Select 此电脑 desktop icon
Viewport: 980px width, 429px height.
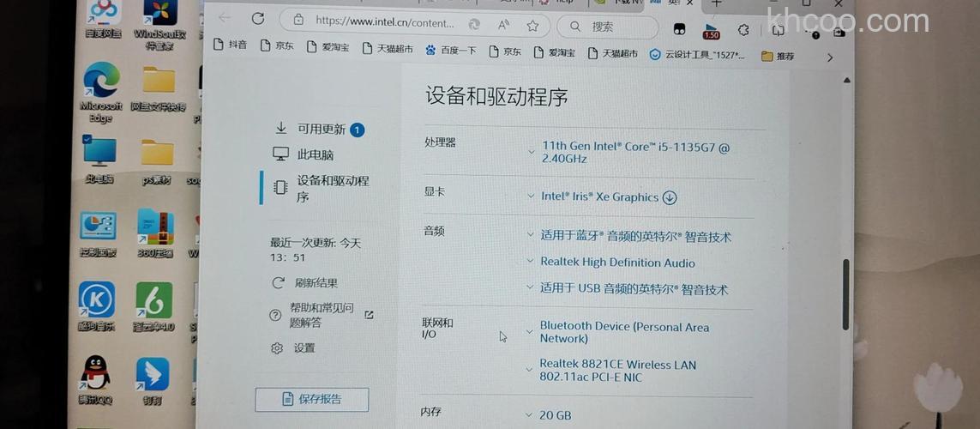(x=99, y=160)
